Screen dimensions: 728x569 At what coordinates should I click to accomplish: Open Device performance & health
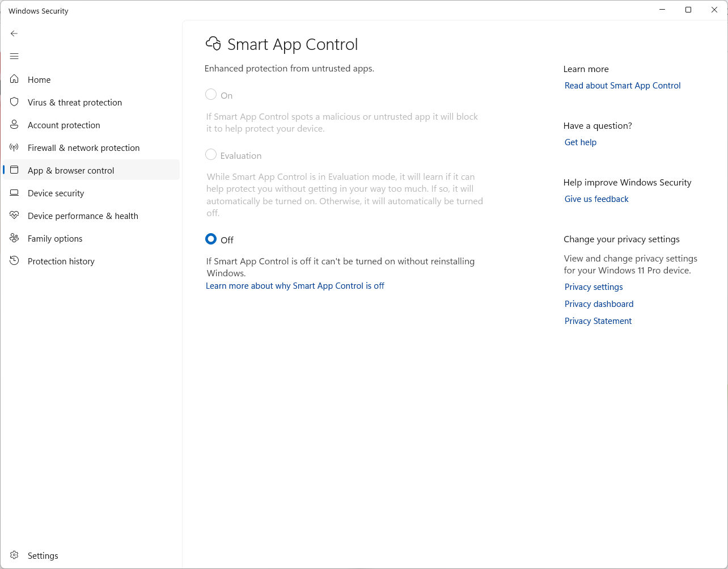pos(83,216)
